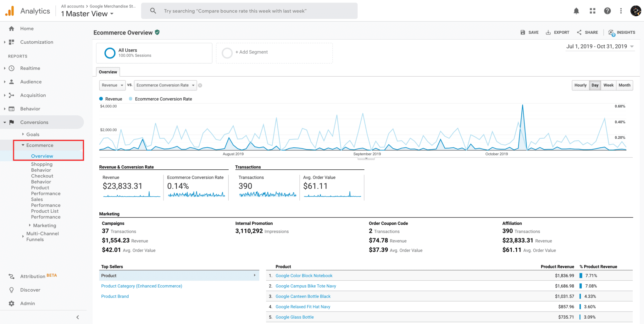This screenshot has height=324, width=644.
Task: Open the date range picker
Action: 600,47
